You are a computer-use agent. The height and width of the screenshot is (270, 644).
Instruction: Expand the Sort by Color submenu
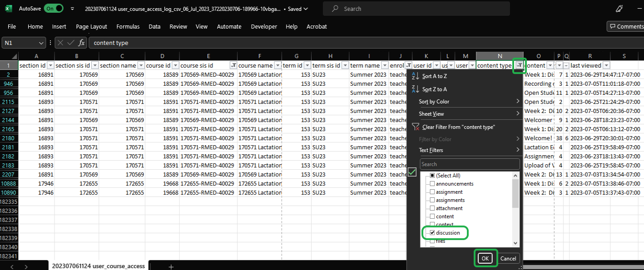coord(465,102)
